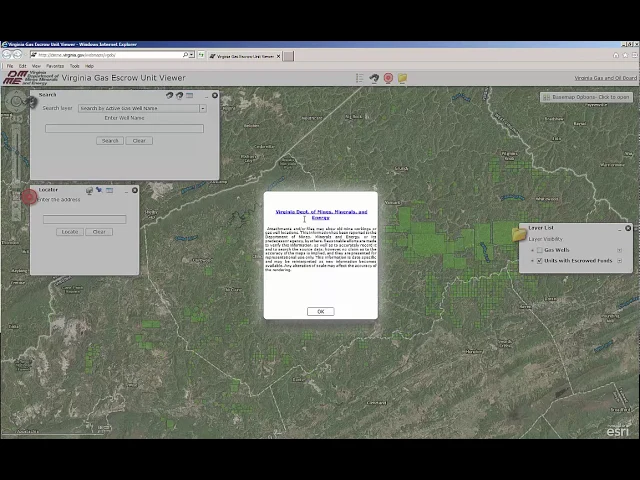Enable the Gas Wells layer checkbox
640x480 pixels.
pos(539,250)
